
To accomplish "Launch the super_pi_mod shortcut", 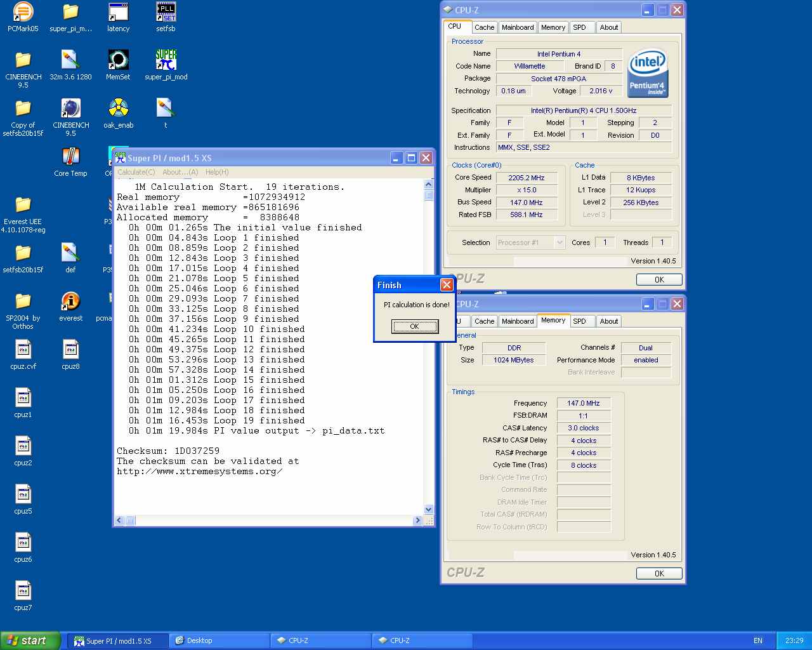I will click(x=166, y=65).
